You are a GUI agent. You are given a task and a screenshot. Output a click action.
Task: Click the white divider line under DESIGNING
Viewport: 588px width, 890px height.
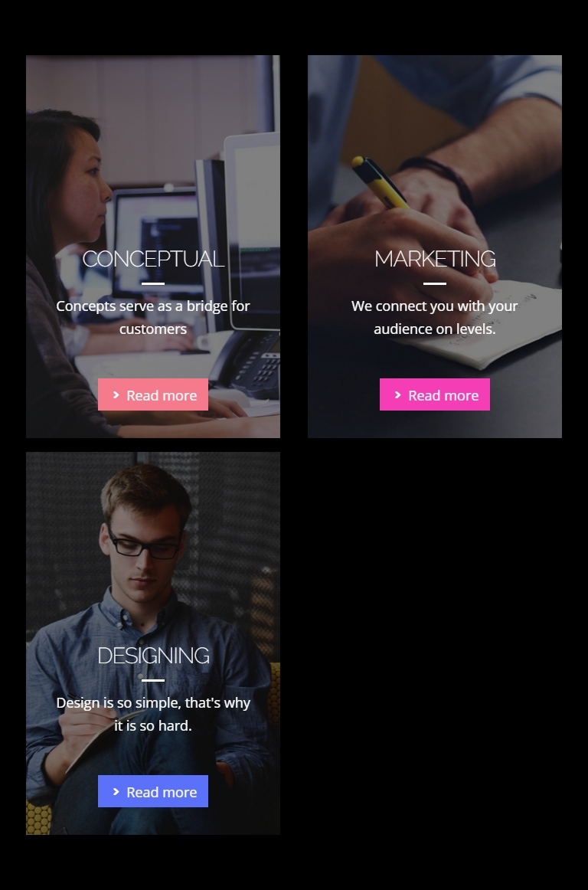coord(153,680)
